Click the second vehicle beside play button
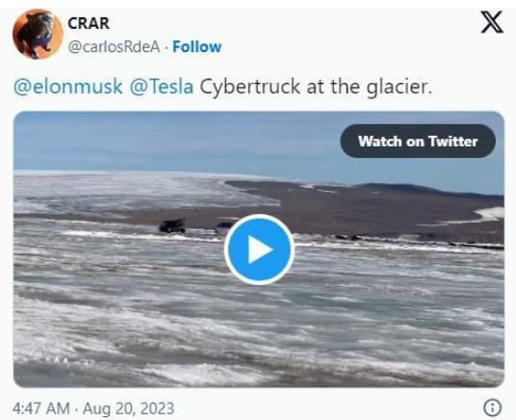 pos(223,226)
